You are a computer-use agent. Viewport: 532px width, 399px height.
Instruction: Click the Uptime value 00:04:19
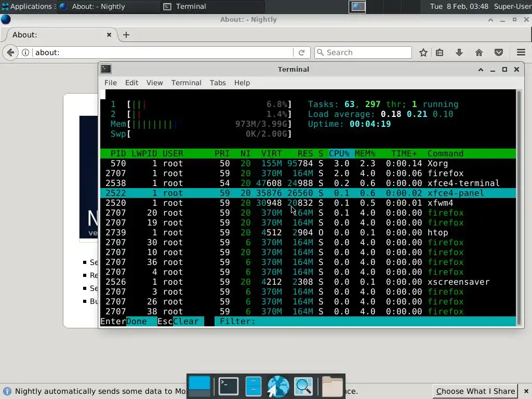point(370,124)
